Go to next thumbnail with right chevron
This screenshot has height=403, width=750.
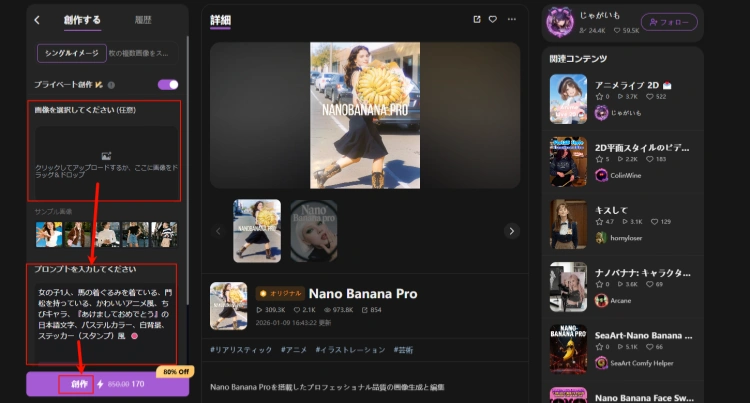[512, 231]
